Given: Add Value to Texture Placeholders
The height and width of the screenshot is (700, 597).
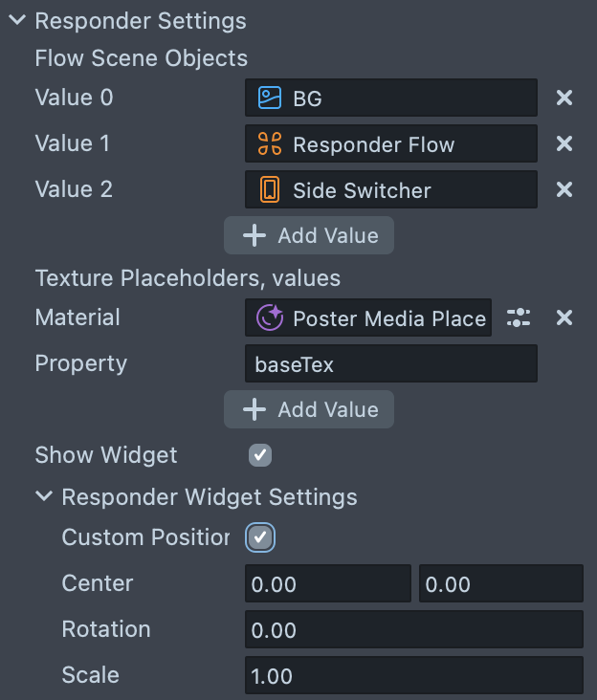Looking at the screenshot, I should pyautogui.click(x=309, y=409).
